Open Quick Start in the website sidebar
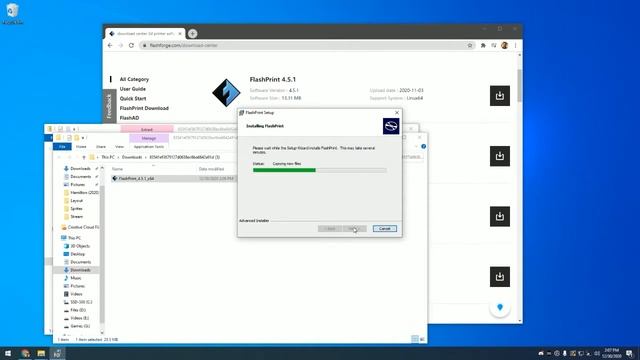 tap(133, 98)
